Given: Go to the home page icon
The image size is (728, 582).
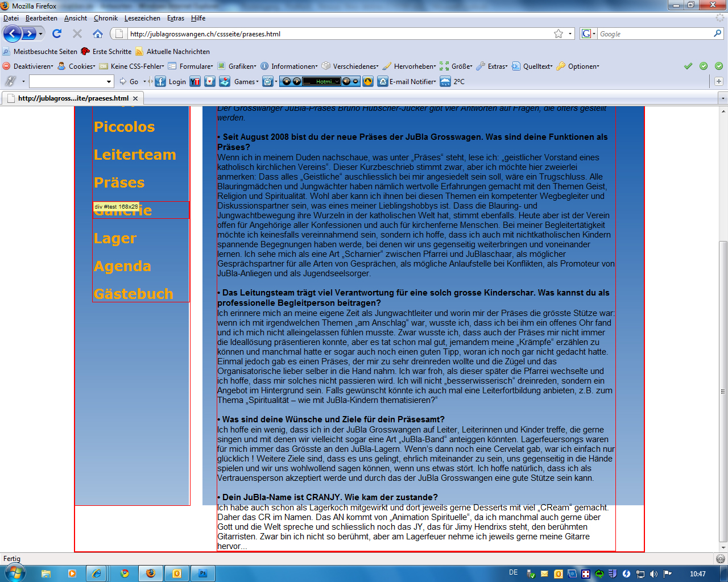Looking at the screenshot, I should pyautogui.click(x=98, y=34).
